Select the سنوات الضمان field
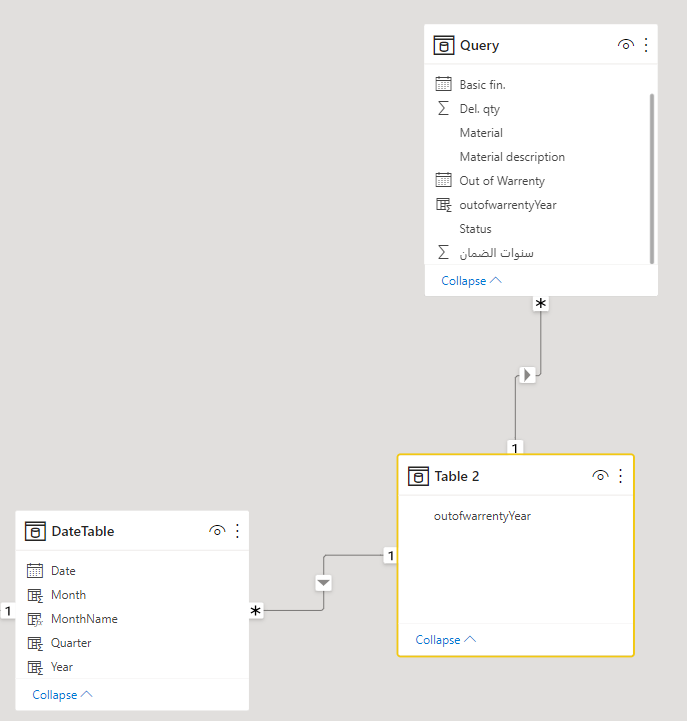The width and height of the screenshot is (687, 721). [496, 253]
